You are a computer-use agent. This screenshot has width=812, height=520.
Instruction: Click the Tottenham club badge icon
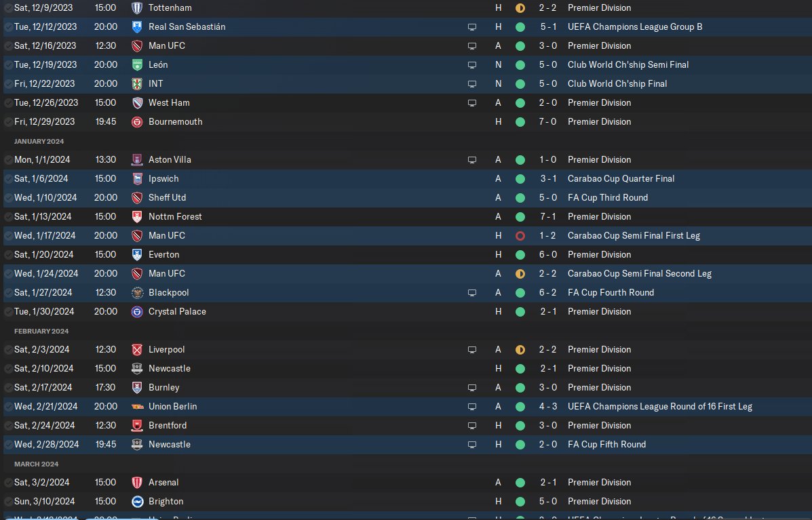pyautogui.click(x=137, y=7)
